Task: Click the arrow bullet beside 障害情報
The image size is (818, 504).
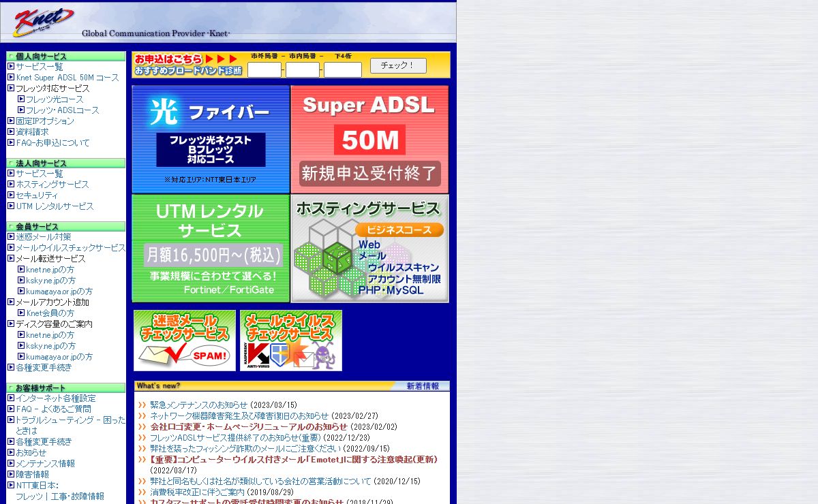Action: [x=11, y=474]
